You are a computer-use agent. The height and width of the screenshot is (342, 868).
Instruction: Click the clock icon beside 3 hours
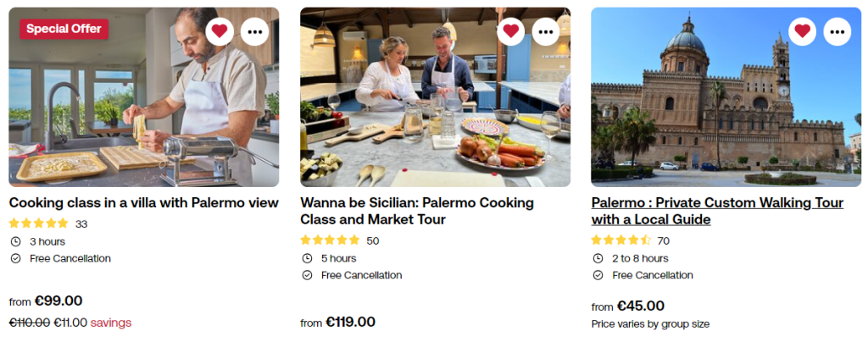point(15,241)
